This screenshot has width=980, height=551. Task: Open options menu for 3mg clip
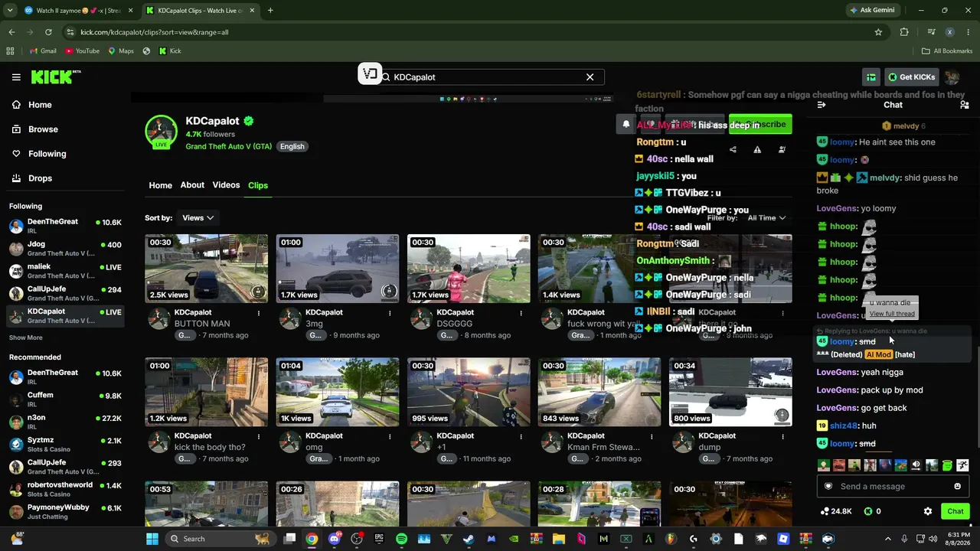390,313
